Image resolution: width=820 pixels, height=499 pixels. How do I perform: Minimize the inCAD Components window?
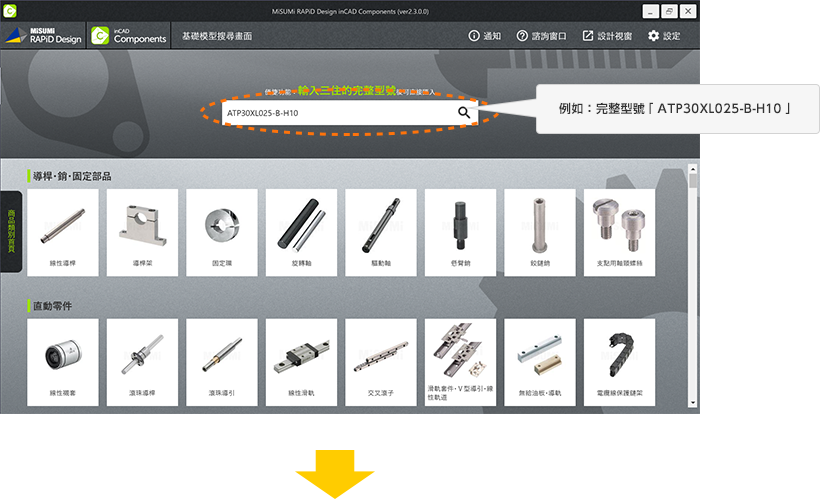(x=651, y=11)
